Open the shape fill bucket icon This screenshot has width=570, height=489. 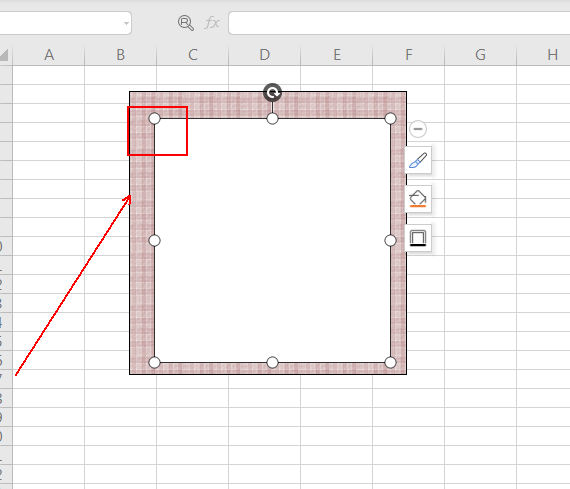click(x=418, y=199)
